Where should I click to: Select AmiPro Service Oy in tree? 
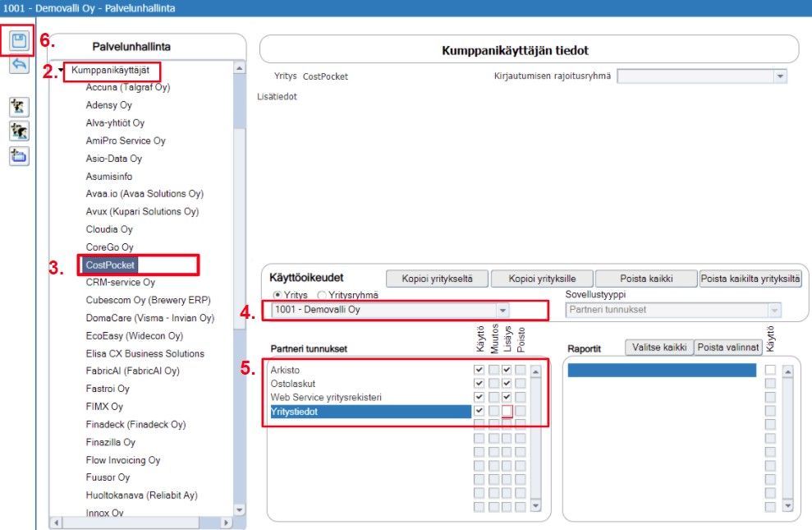[x=126, y=141]
